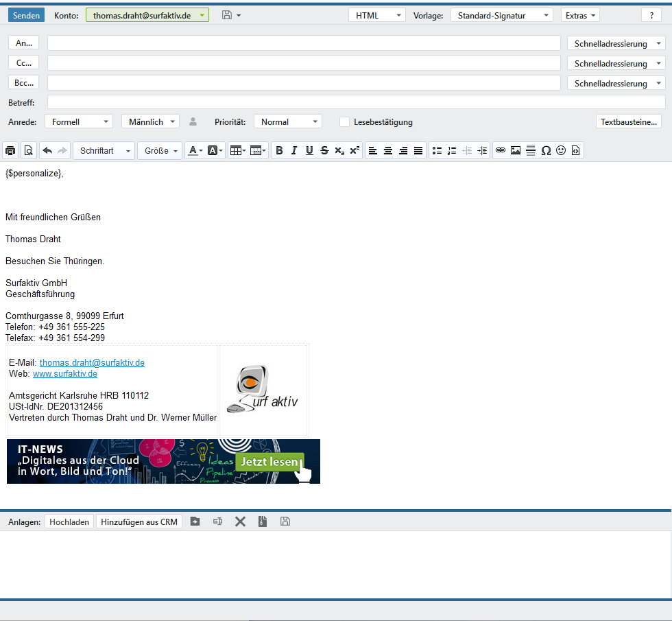Open the emoji smiley picker

[x=561, y=150]
